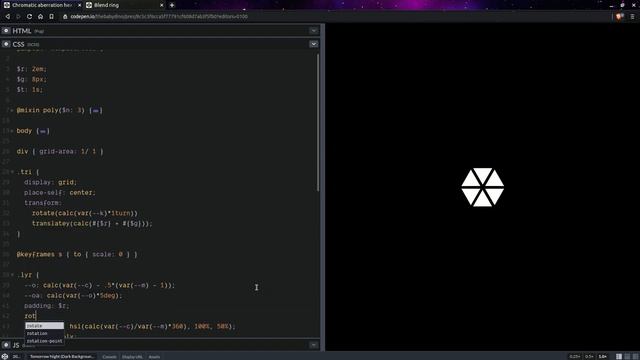Switch to Chromatic aberration hex tab
The width and height of the screenshot is (640, 360).
(x=42, y=5)
